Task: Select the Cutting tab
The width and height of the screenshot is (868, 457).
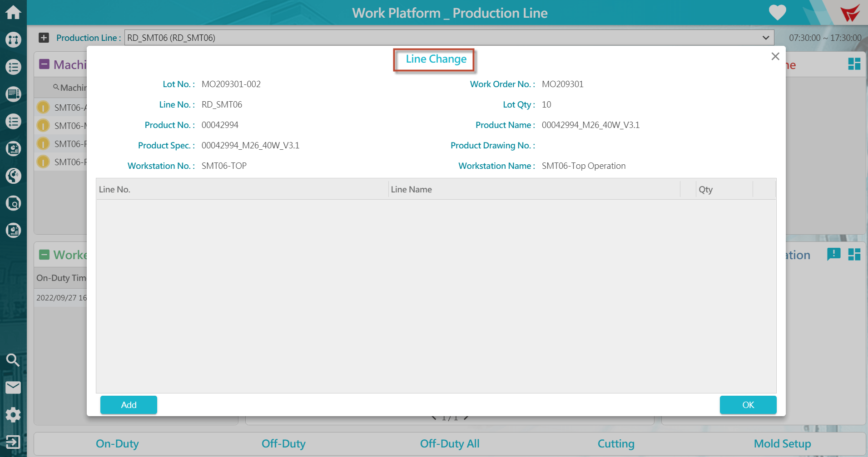Action: point(615,444)
